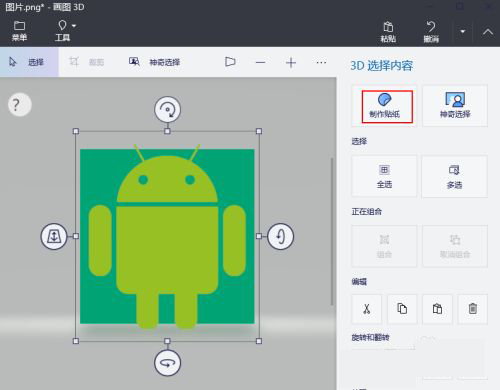Open the help question mark button

click(20, 105)
